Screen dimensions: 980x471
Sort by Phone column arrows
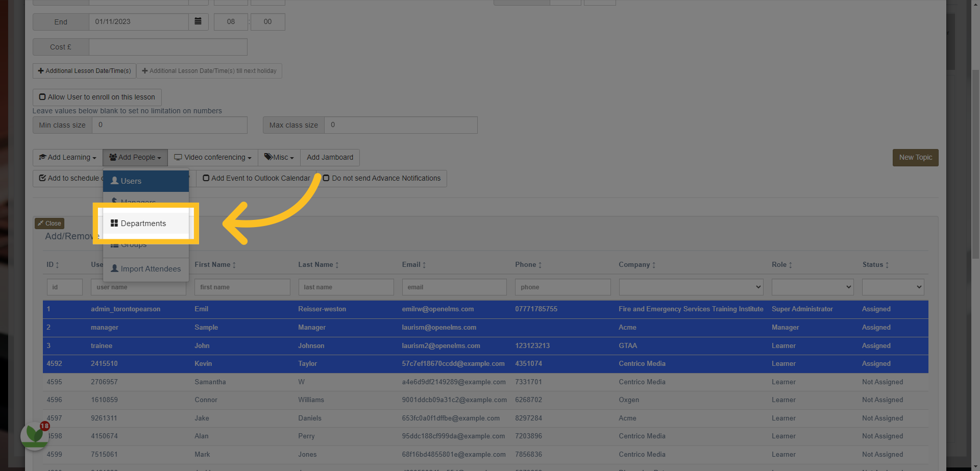click(x=540, y=265)
